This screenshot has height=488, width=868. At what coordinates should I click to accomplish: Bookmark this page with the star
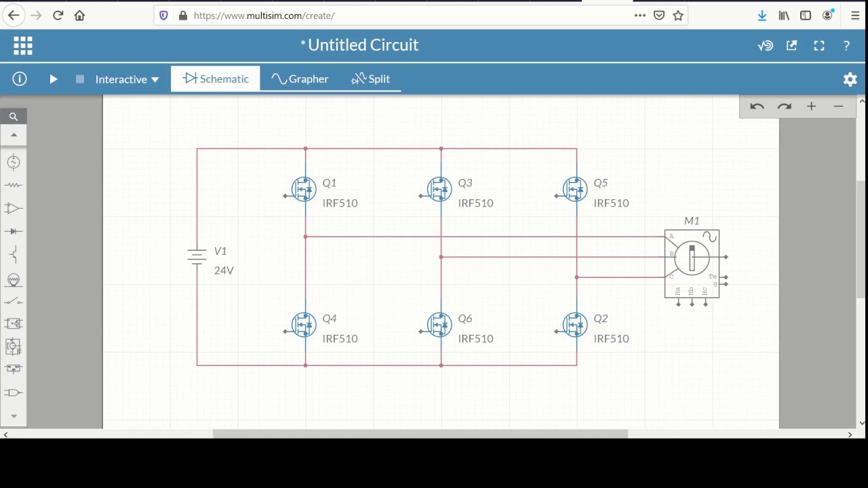pyautogui.click(x=677, y=15)
